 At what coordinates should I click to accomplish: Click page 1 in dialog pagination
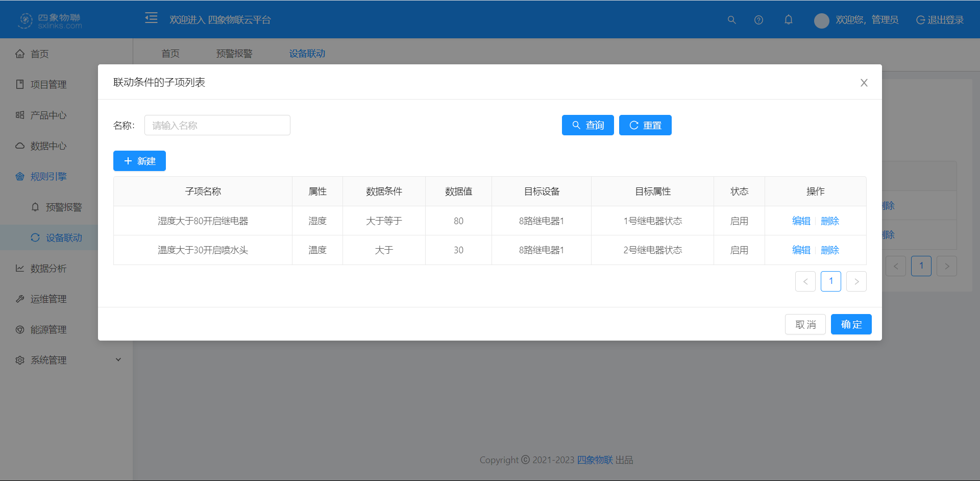click(831, 281)
